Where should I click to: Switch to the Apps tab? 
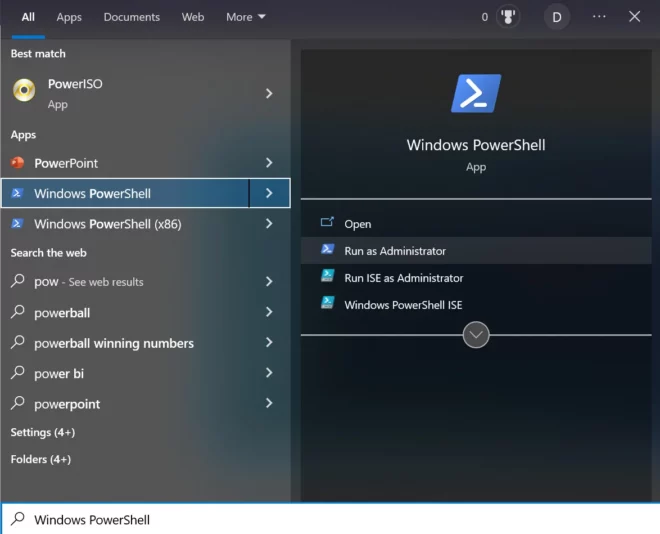pyautogui.click(x=69, y=17)
